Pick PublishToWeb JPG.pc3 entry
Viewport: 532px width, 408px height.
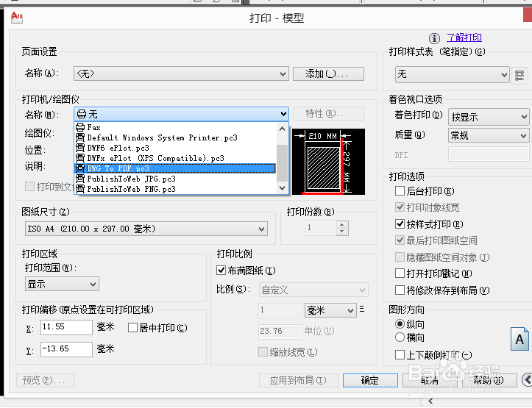176,179
